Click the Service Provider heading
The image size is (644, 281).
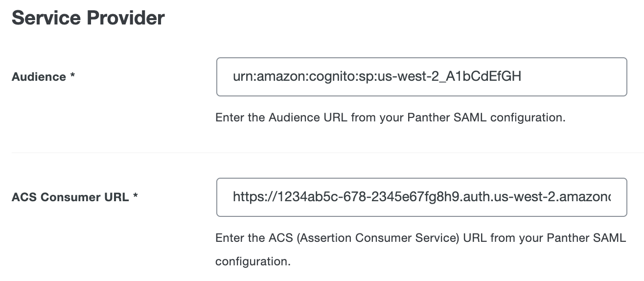point(88,18)
